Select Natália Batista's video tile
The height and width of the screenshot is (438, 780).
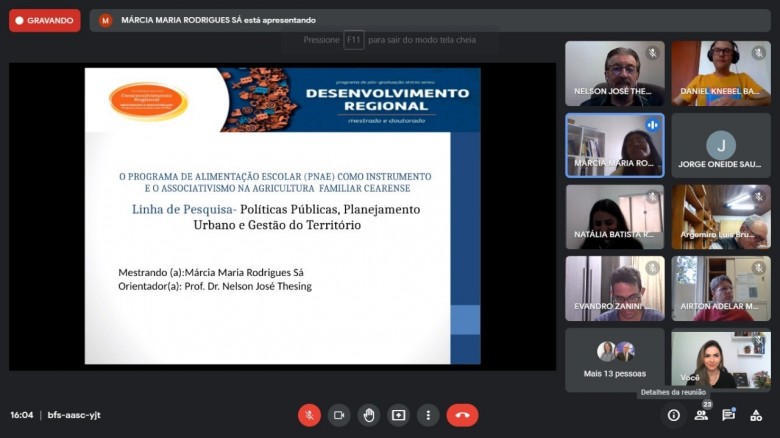(614, 217)
